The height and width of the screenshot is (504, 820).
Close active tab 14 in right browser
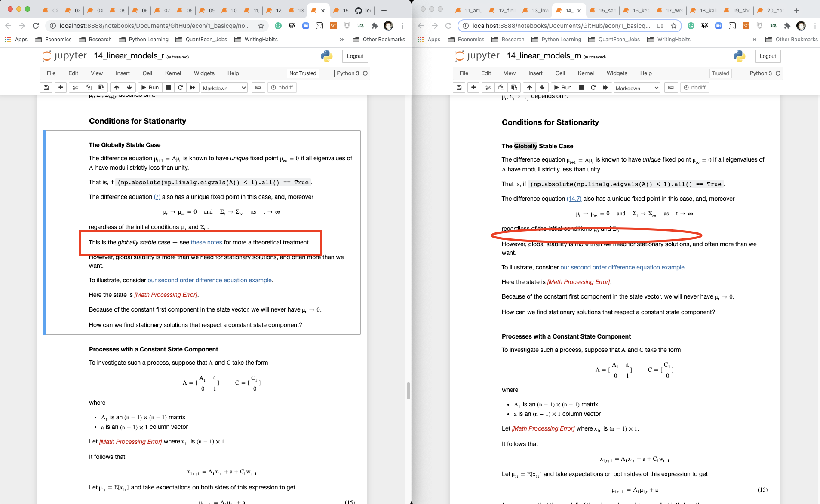coord(579,10)
